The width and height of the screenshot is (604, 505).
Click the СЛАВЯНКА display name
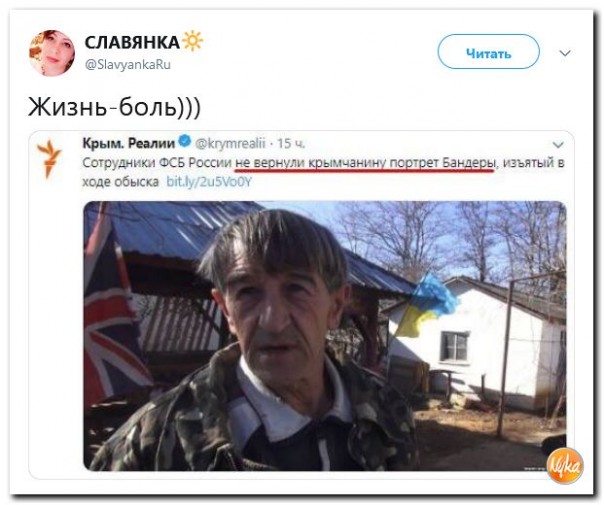(132, 42)
